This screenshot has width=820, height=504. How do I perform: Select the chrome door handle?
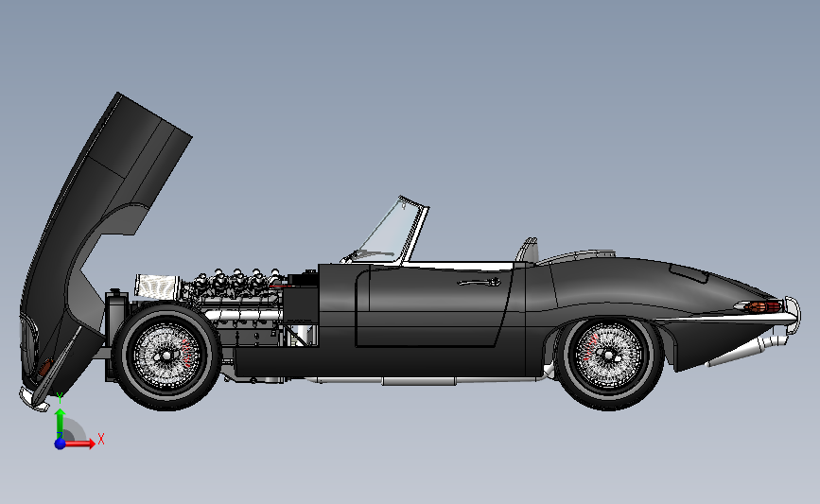pos(480,283)
